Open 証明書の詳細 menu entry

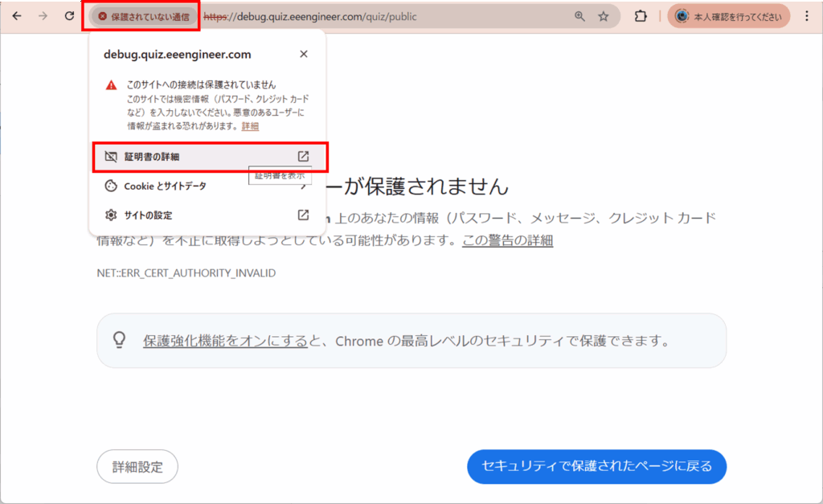pyautogui.click(x=152, y=157)
